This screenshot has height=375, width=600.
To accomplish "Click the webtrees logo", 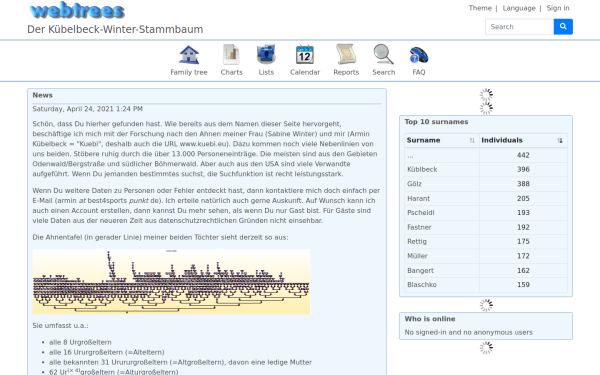I will click(77, 11).
